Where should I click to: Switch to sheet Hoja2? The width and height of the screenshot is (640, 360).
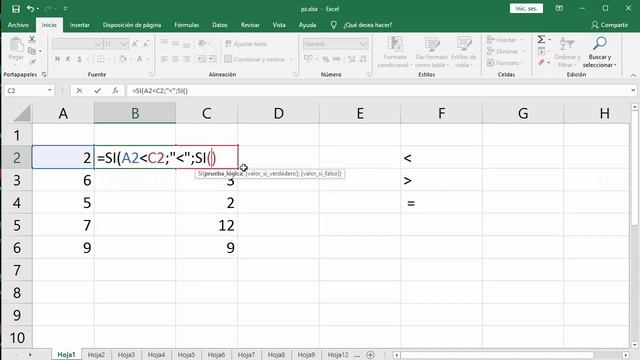point(96,355)
